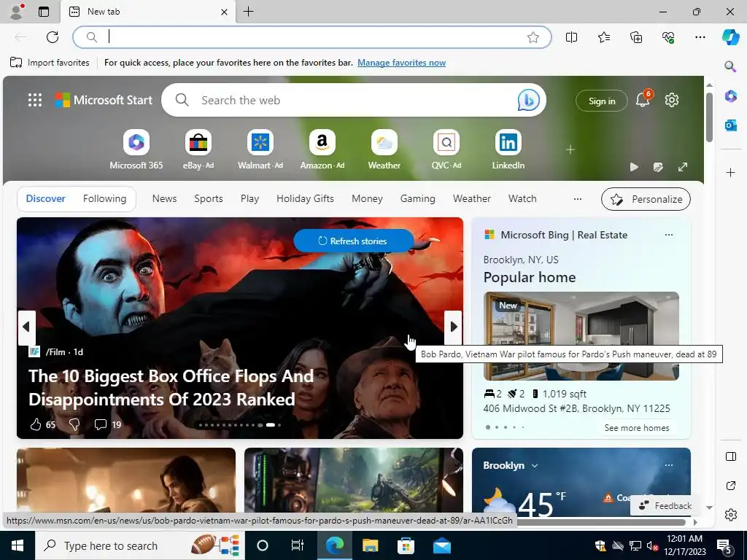The width and height of the screenshot is (747, 560).
Task: Click See more homes link
Action: (636, 427)
